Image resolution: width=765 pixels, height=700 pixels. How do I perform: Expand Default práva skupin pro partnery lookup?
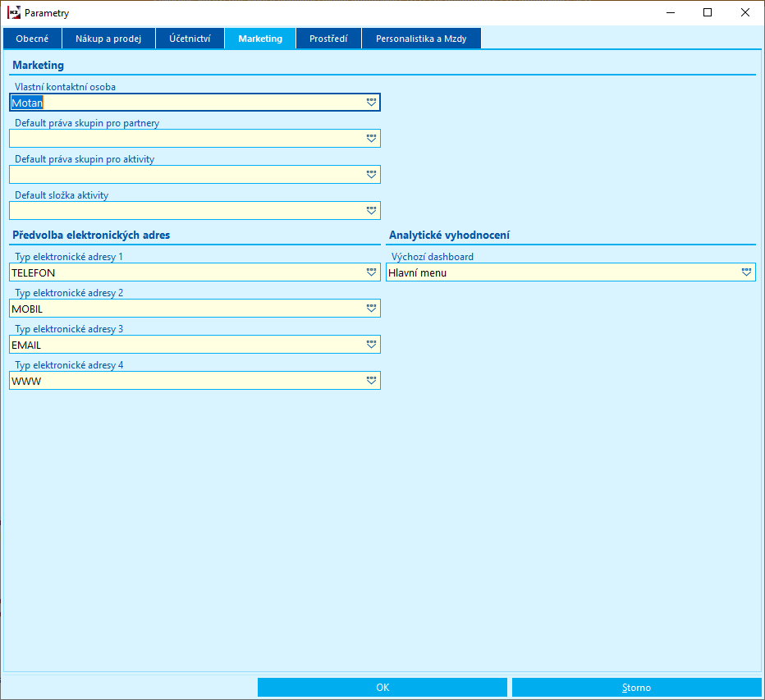pos(371,139)
